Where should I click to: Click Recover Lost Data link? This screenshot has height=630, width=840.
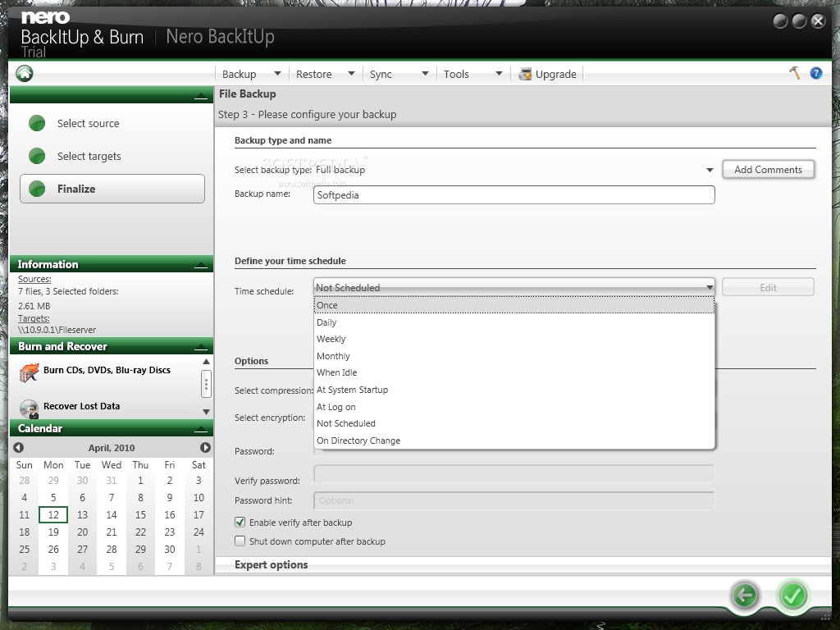tap(81, 406)
